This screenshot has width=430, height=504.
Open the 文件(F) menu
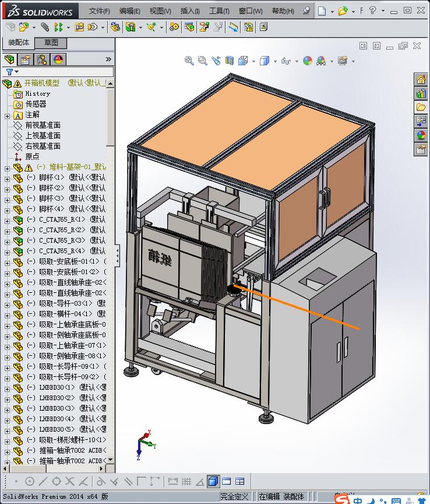coord(99,11)
